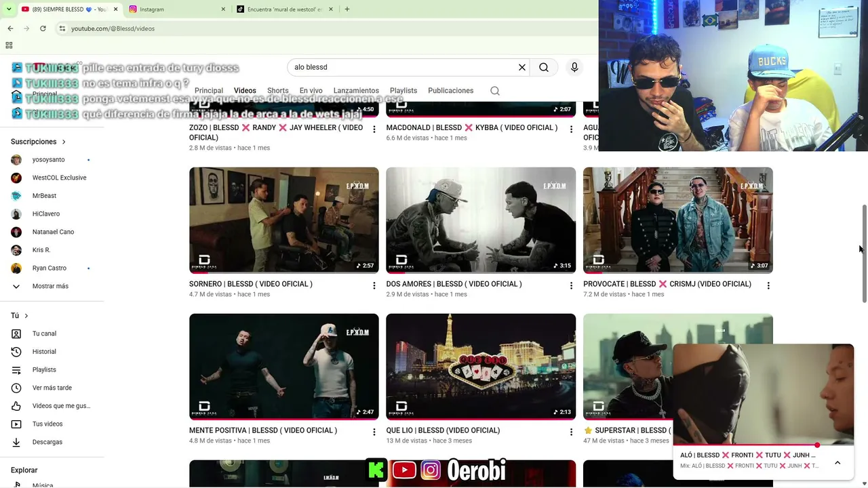Expand the Suscripciones section
The image size is (868, 488).
(39, 142)
